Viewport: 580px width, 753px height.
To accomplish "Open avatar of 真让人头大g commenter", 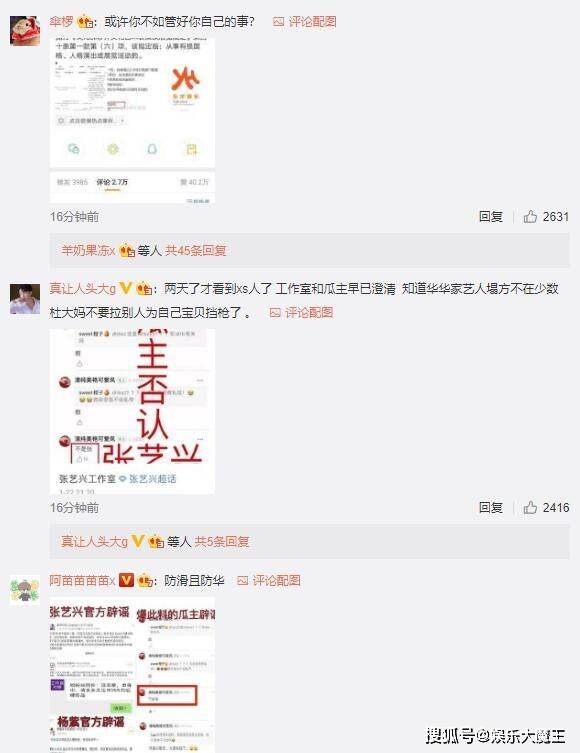I will 25,299.
